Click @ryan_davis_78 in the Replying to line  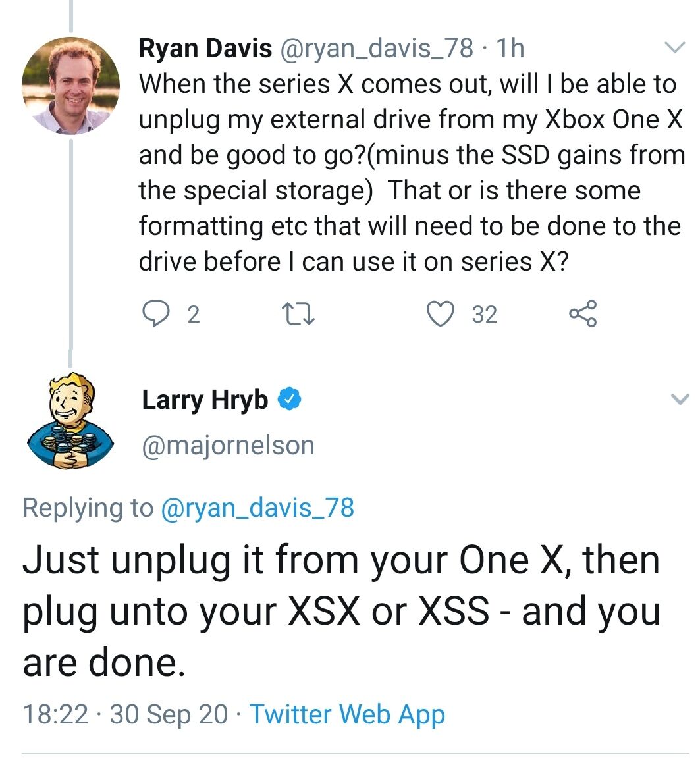tap(257, 508)
